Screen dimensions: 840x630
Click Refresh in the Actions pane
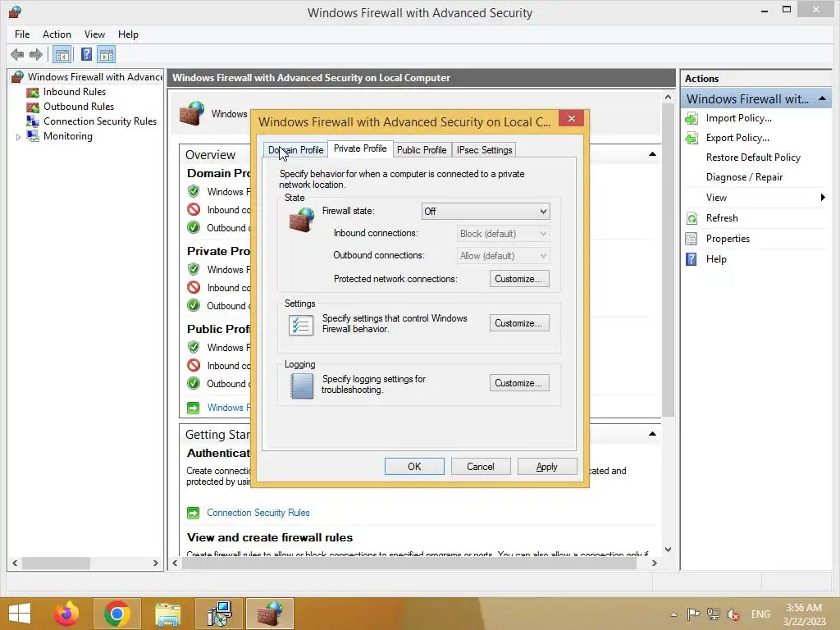722,218
